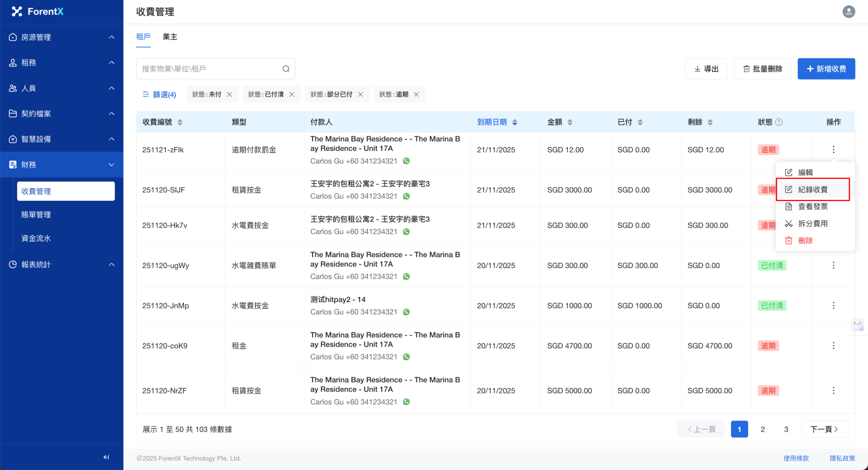Click the status column help icon
This screenshot has width=868, height=470.
(x=779, y=122)
